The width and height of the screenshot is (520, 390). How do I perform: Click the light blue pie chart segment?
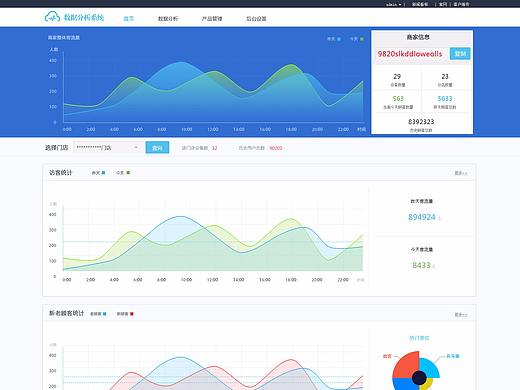[x=431, y=368]
